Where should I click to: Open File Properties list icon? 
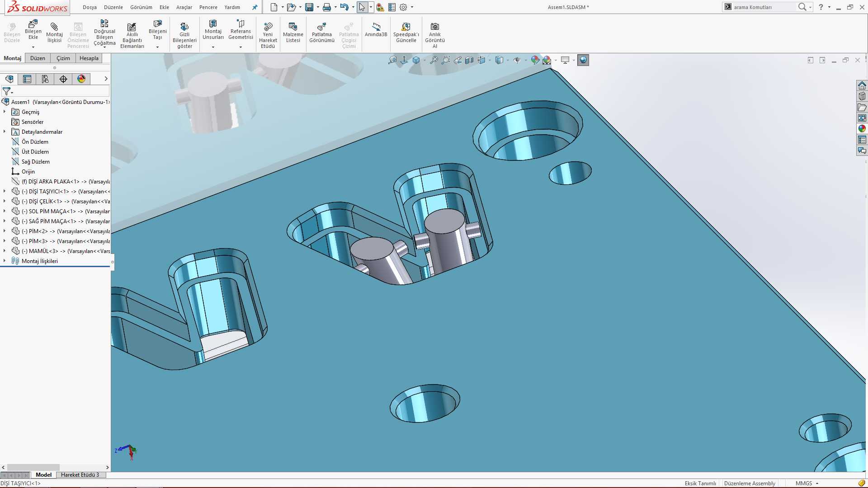tap(392, 7)
